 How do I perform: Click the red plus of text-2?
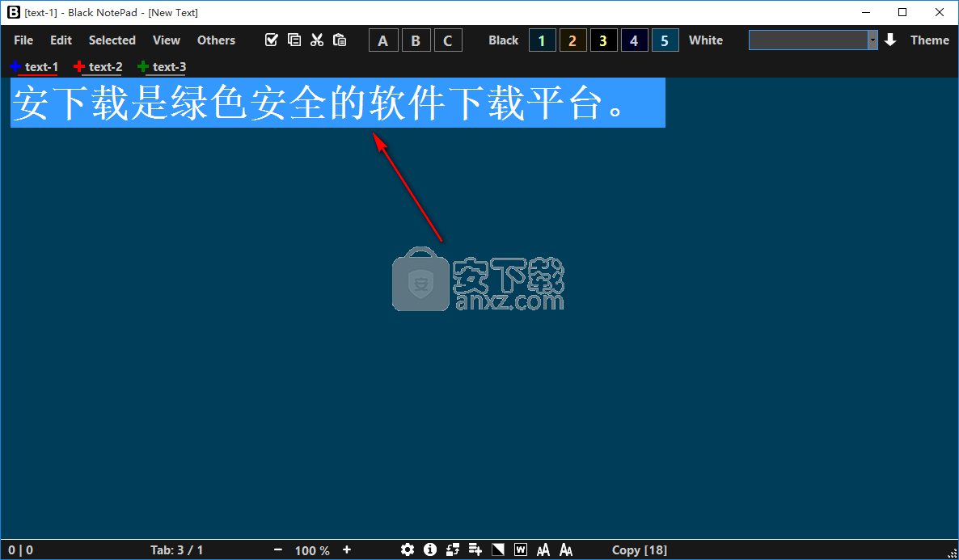click(79, 66)
